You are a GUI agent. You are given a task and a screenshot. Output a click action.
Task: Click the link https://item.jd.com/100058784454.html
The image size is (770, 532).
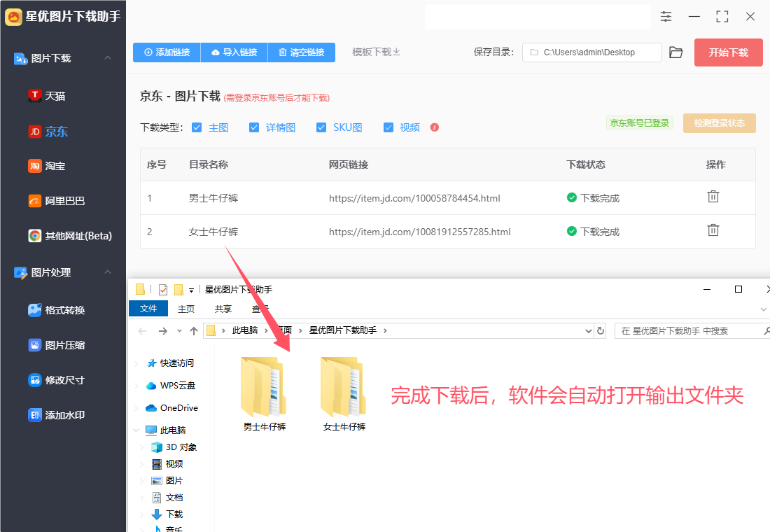pos(414,199)
